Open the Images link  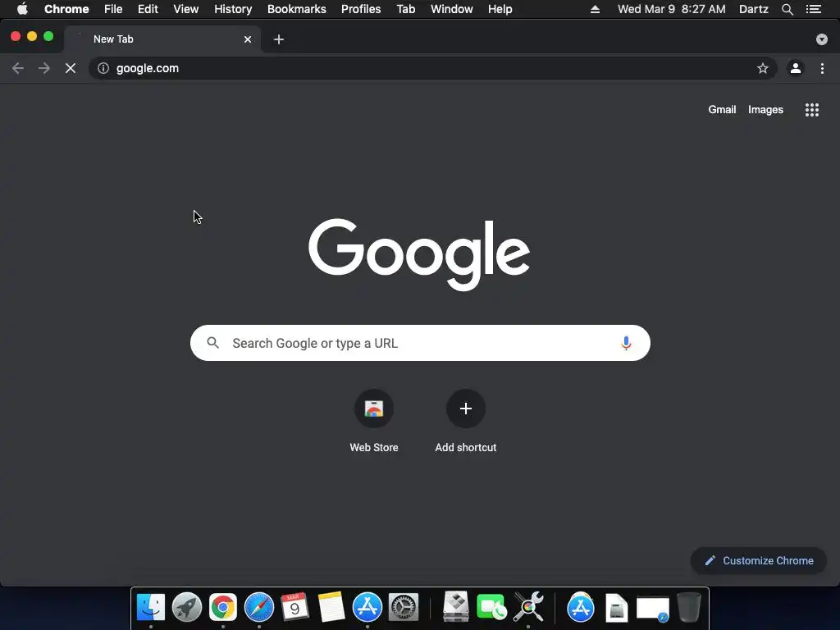pos(765,110)
